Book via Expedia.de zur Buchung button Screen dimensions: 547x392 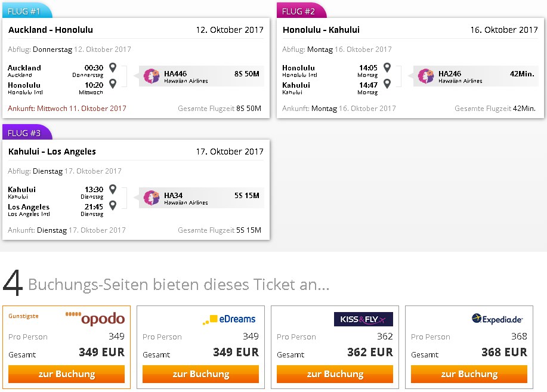point(469,374)
